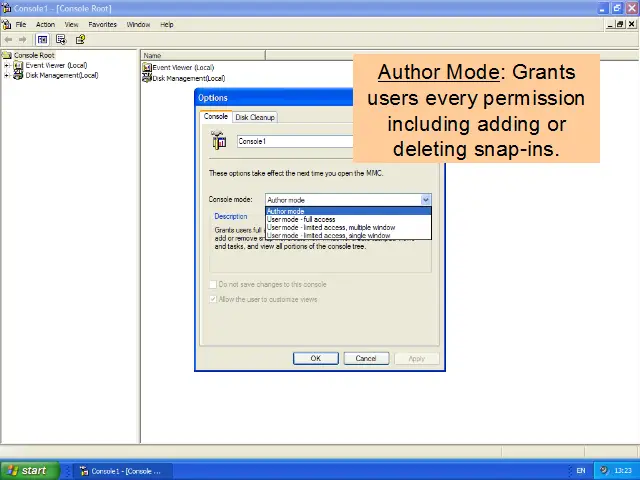
Task: Click the Help toolbar icon
Action: [x=80, y=39]
